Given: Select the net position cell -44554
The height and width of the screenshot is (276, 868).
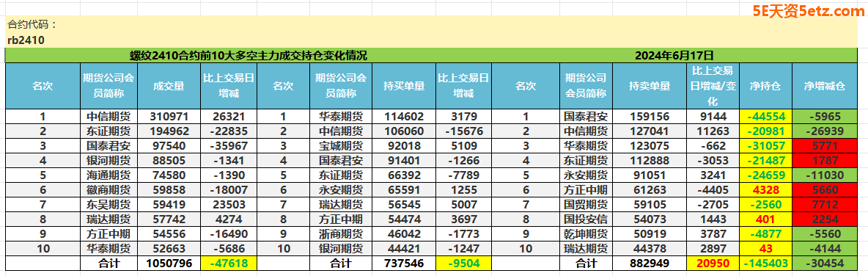Looking at the screenshot, I should tap(765, 117).
